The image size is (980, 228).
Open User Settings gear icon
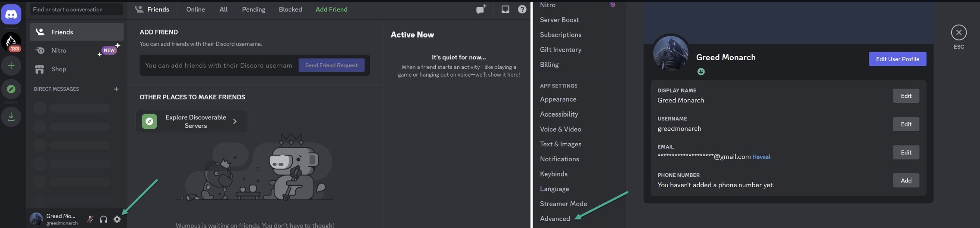(x=117, y=219)
